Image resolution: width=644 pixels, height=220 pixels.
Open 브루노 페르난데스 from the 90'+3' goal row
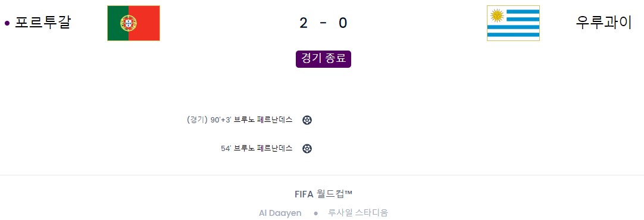[x=263, y=120]
